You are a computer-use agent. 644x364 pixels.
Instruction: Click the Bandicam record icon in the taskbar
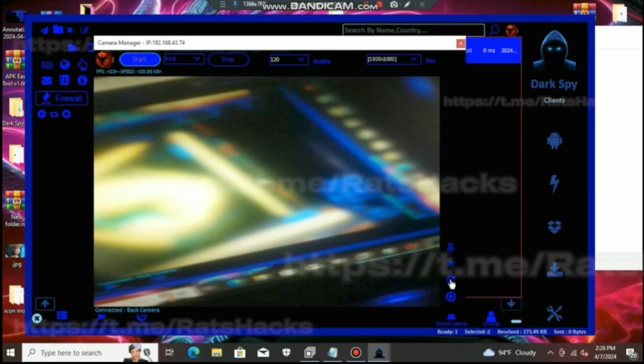[x=356, y=353]
